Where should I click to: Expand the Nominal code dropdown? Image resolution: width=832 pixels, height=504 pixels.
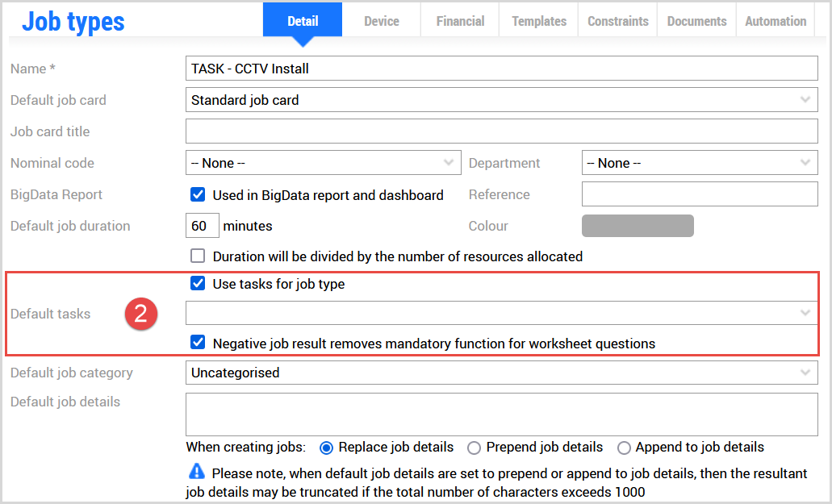click(323, 163)
